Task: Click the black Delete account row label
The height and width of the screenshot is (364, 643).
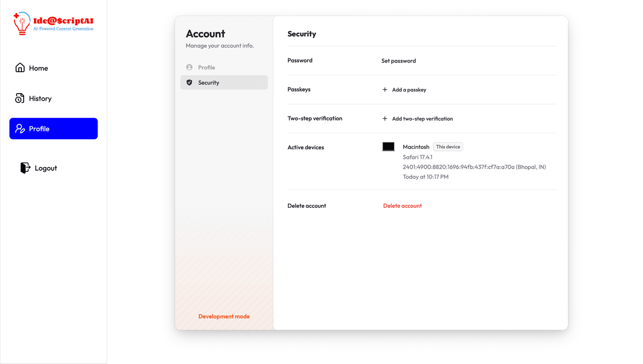Action: point(307,206)
